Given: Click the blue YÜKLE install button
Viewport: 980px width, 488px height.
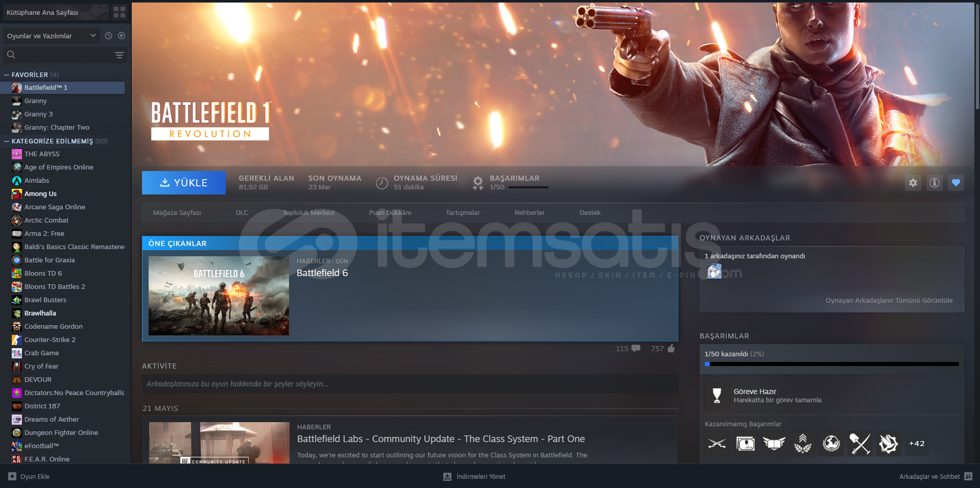Looking at the screenshot, I should pyautogui.click(x=184, y=183).
